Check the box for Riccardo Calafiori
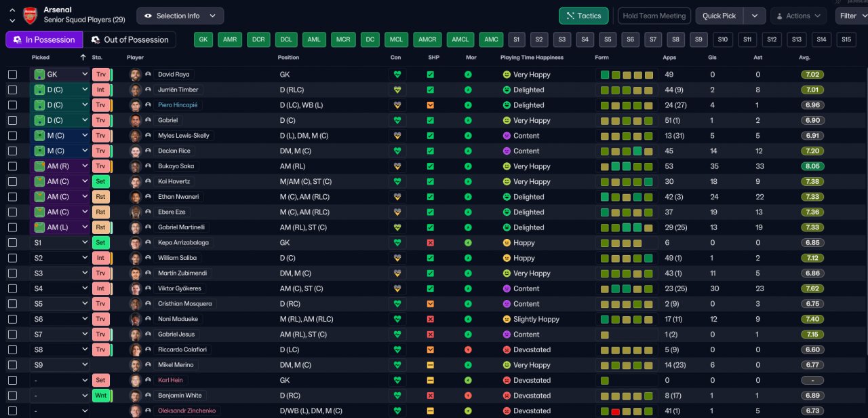 coord(12,349)
